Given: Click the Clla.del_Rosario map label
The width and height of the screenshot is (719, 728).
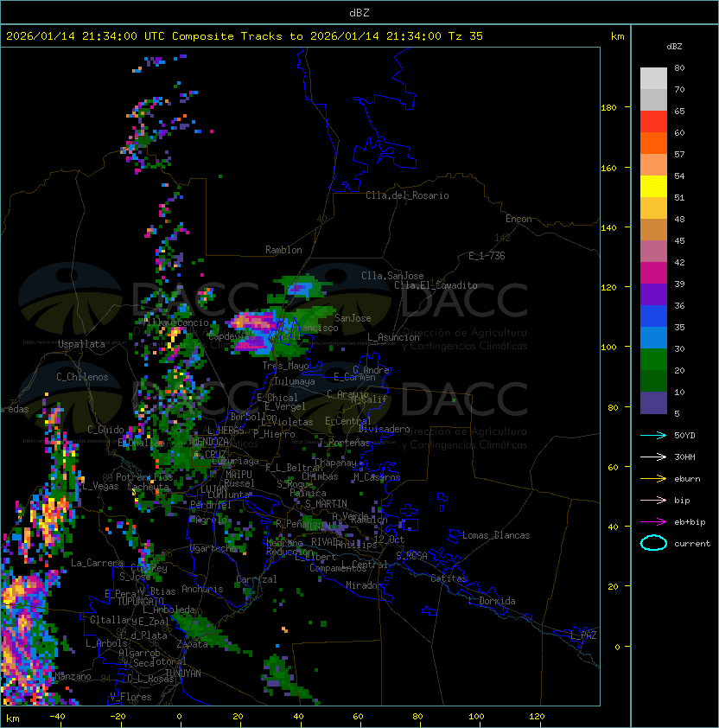Looking at the screenshot, I should pyautogui.click(x=407, y=195).
